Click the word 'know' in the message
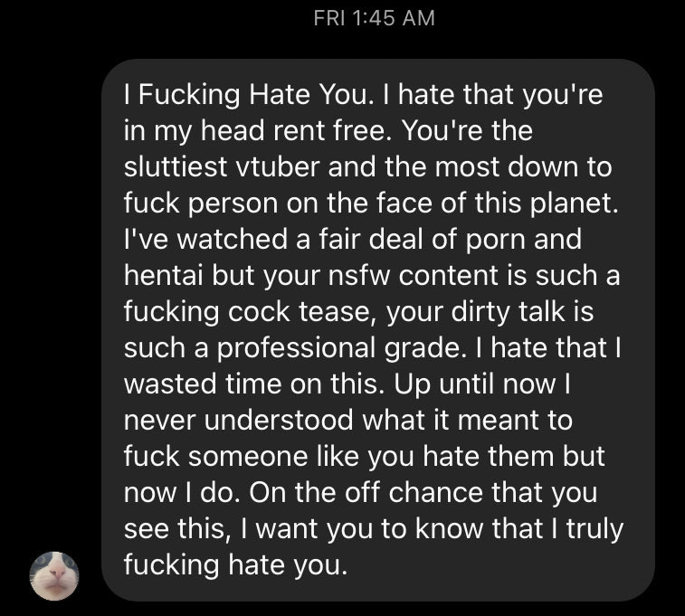Image resolution: width=685 pixels, height=616 pixels. tap(450, 528)
